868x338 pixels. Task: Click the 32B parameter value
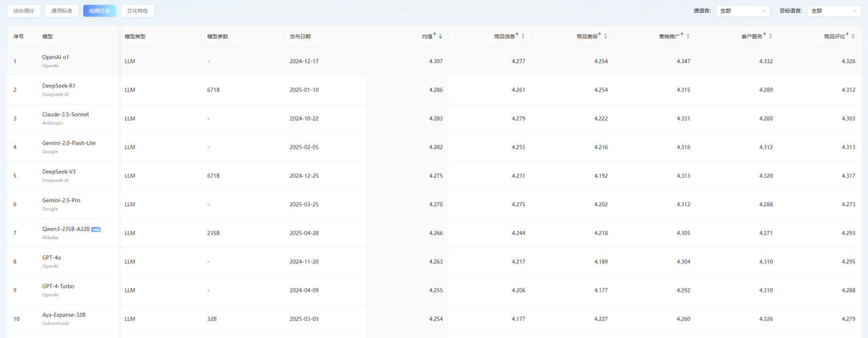pos(212,318)
